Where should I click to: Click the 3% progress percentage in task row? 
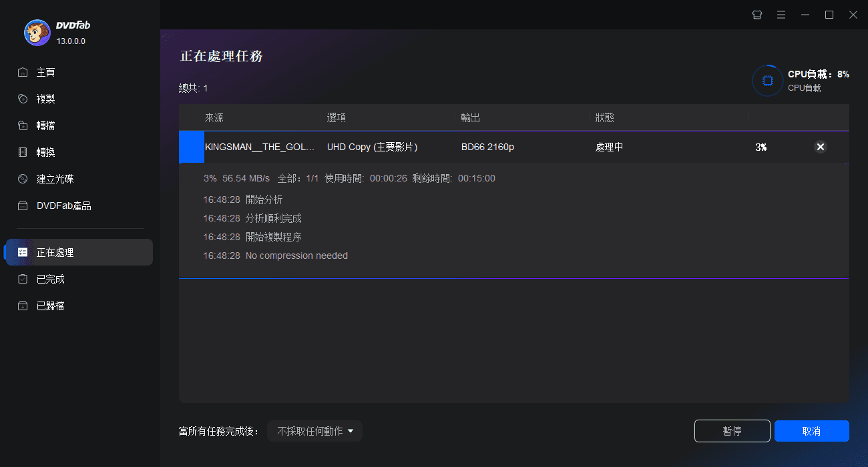tap(761, 147)
